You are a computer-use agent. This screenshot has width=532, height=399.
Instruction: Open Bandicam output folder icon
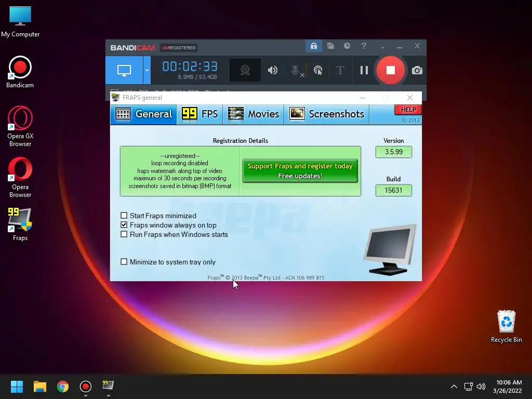[x=330, y=46]
